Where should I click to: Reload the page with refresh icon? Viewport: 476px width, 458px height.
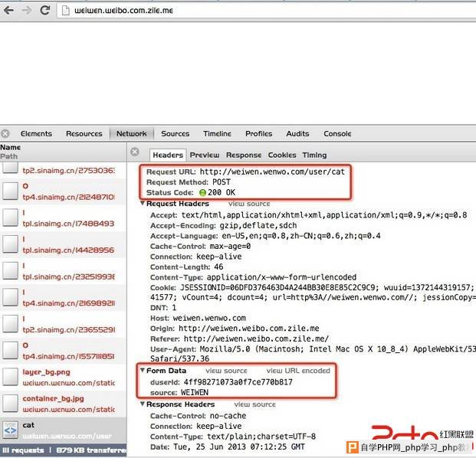pyautogui.click(x=45, y=10)
